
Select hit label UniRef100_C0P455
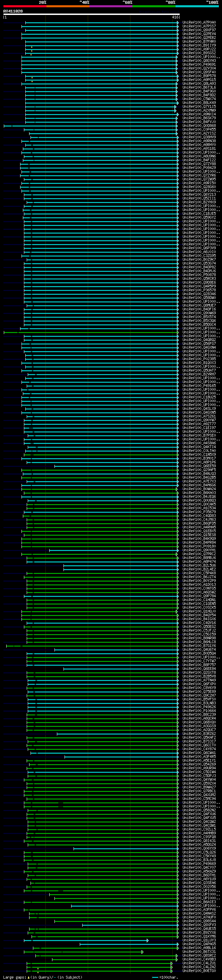[x=199, y=129]
